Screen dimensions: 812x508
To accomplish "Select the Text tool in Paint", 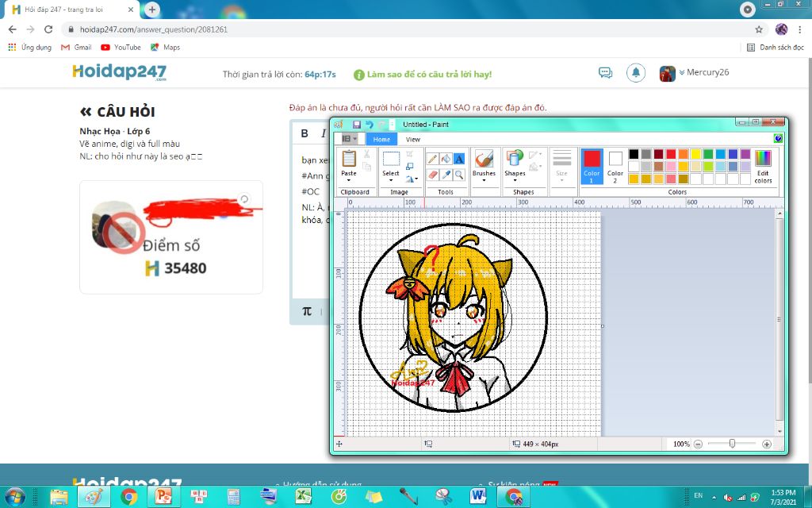I will tap(459, 159).
